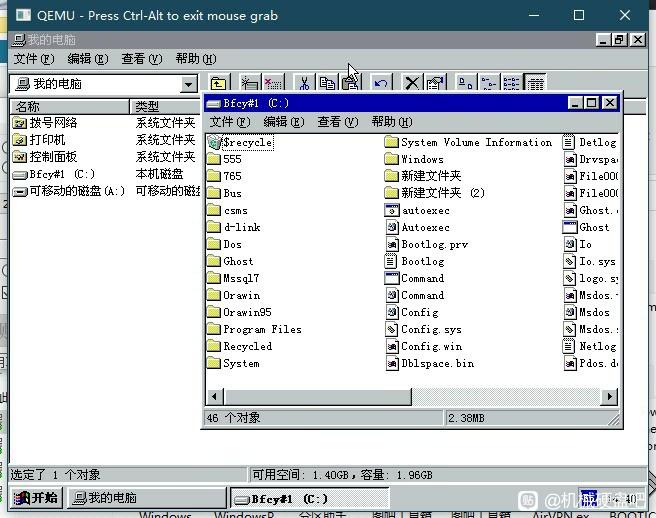
Task: Click the 开始 Start button
Action: (x=36, y=498)
